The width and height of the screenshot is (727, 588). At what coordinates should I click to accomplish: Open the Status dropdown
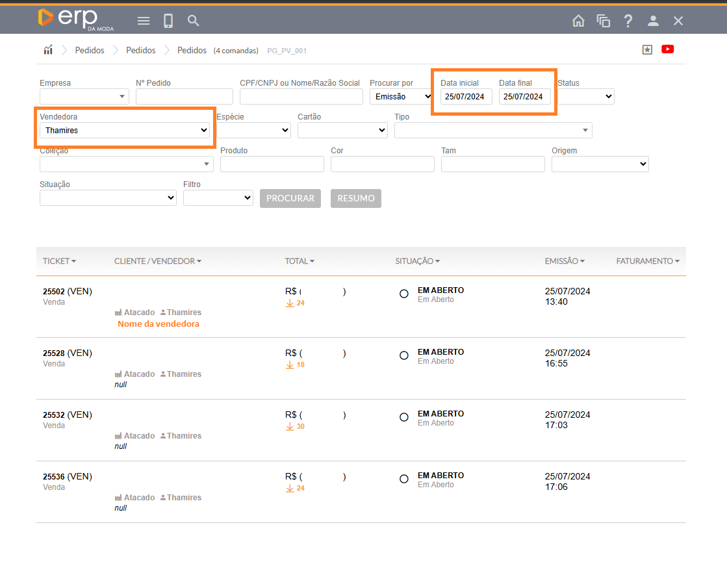click(x=585, y=97)
